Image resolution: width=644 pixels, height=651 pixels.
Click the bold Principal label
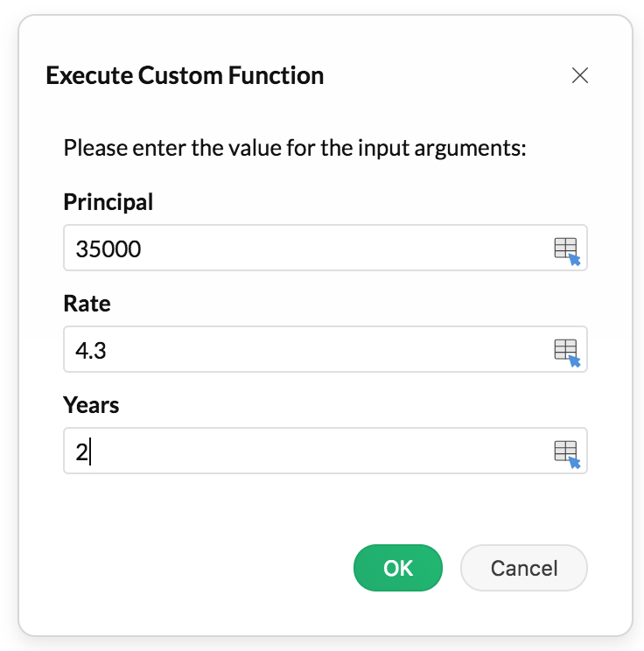coord(108,202)
